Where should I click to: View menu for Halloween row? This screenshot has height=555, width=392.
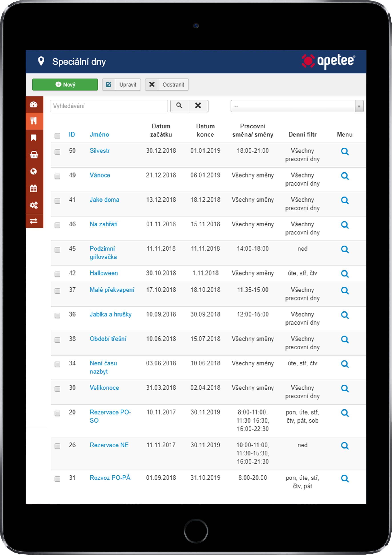tap(345, 274)
